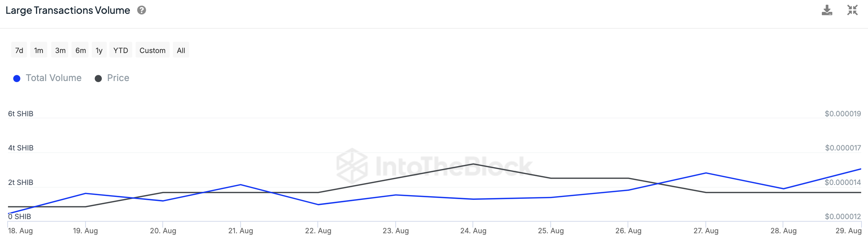
Task: Click the dark Price legend dot
Action: pos(98,78)
